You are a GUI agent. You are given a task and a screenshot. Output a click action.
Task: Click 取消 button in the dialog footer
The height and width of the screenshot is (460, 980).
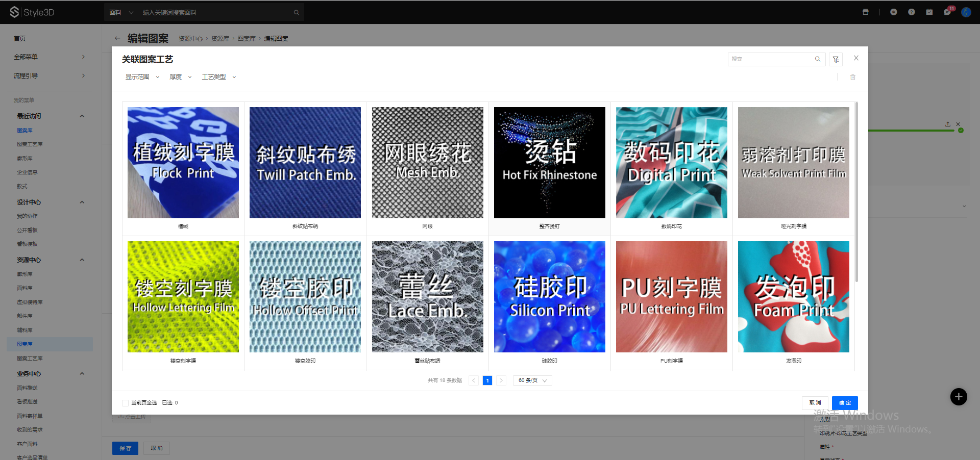(x=815, y=403)
